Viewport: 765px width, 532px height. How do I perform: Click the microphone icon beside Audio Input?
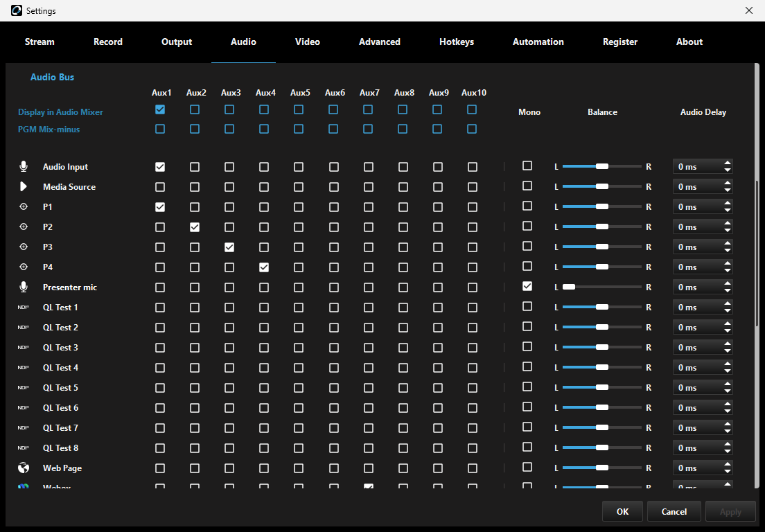tap(24, 166)
